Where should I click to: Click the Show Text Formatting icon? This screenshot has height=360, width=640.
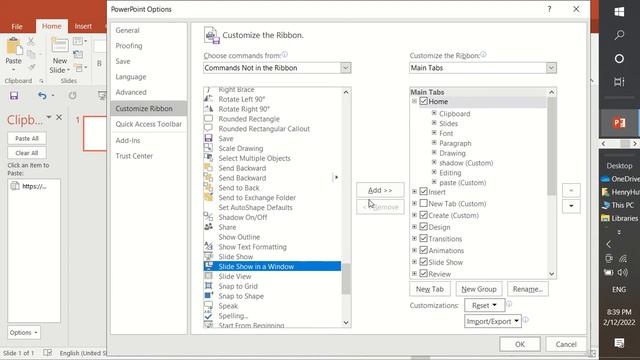point(209,246)
